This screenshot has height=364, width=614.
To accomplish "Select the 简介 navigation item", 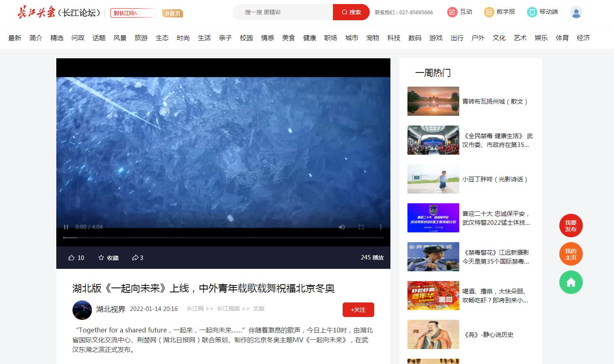I will [x=36, y=38].
